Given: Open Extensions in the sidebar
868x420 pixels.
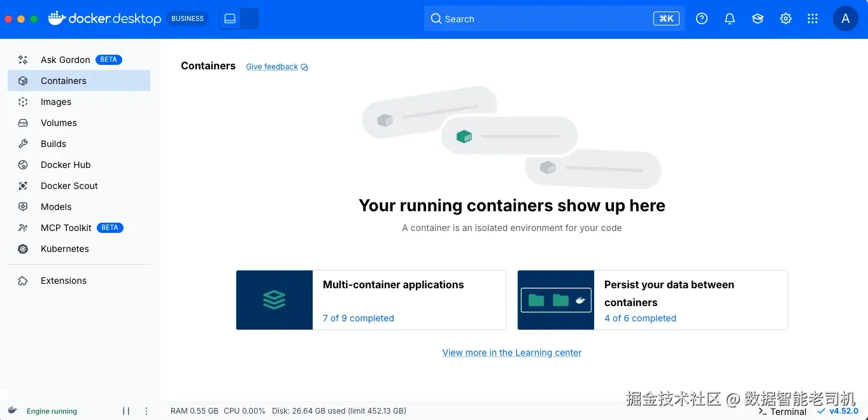Looking at the screenshot, I should [79, 281].
